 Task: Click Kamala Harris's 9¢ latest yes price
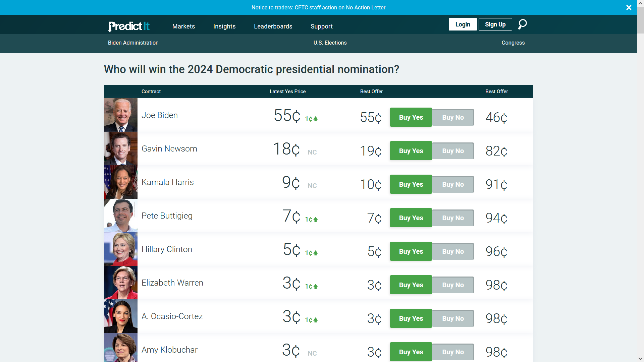click(291, 183)
